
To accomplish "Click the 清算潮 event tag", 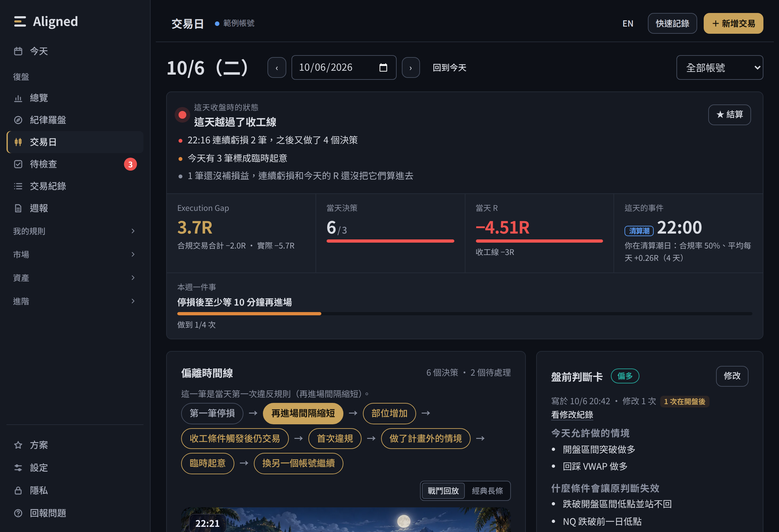I will pyautogui.click(x=639, y=231).
